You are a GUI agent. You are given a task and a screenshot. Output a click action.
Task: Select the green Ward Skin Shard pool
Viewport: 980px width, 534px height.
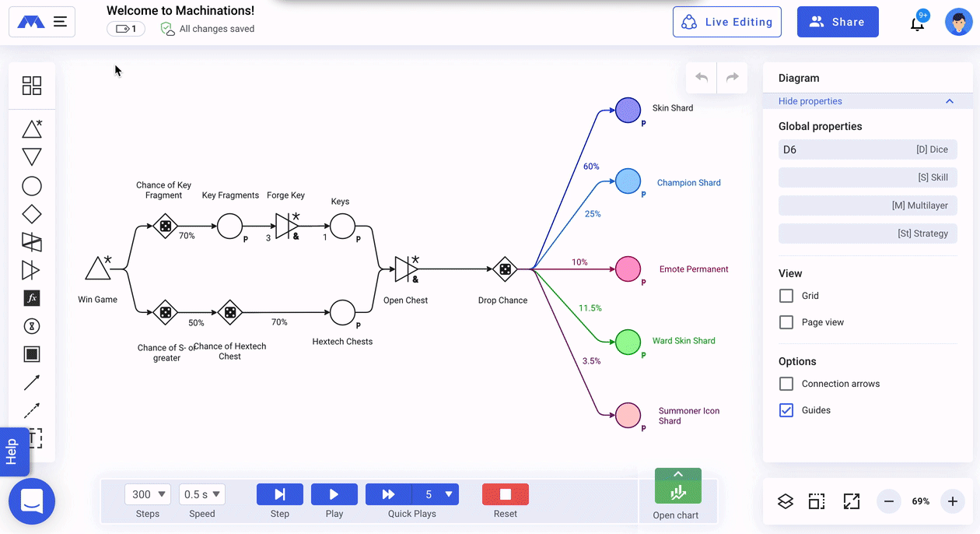628,343
